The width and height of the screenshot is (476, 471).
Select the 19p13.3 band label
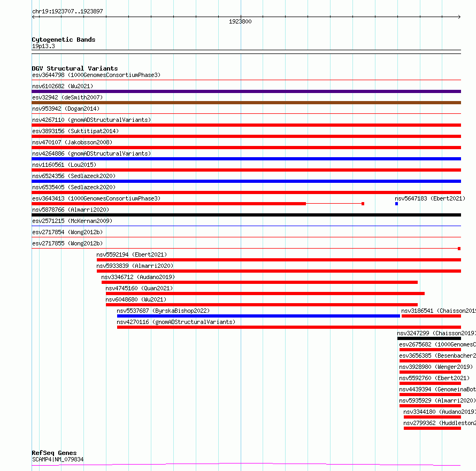[x=43, y=46]
